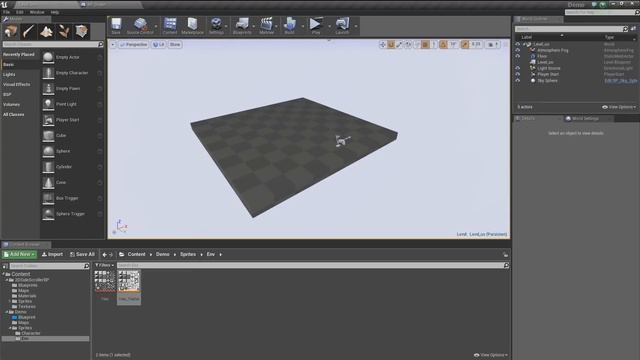Select the Translate gizmo icon in viewport

point(382,44)
